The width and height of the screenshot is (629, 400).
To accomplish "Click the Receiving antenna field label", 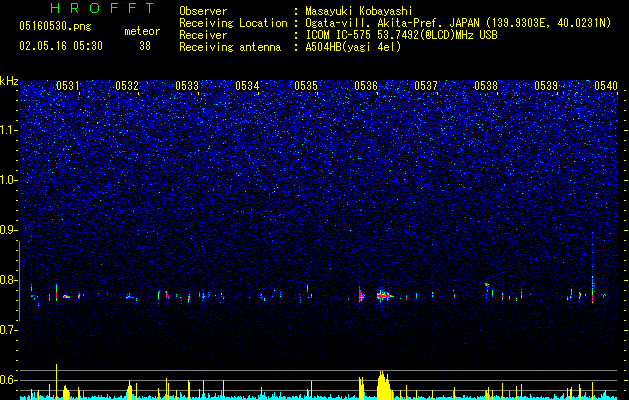I will click(230, 47).
